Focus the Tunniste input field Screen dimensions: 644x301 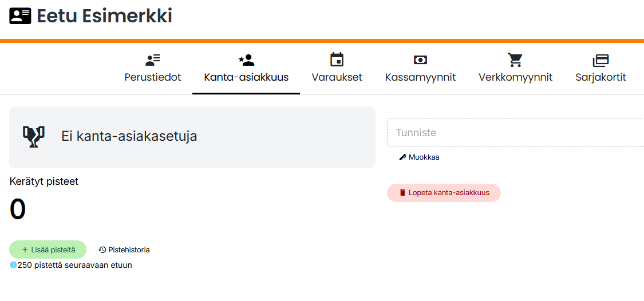[515, 133]
